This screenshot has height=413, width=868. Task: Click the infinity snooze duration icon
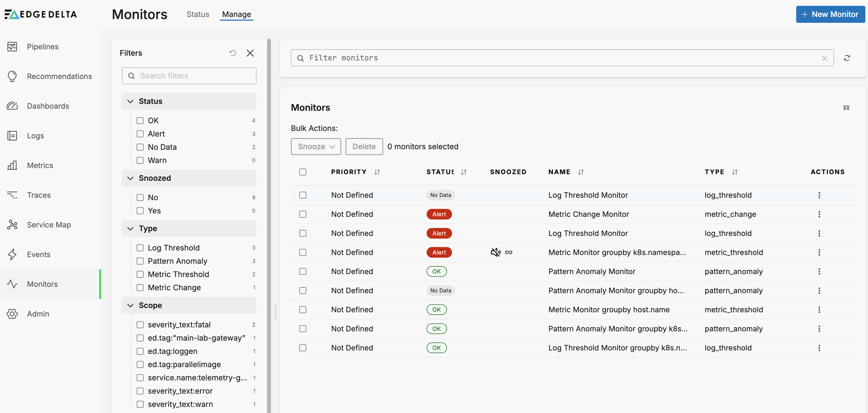point(508,252)
